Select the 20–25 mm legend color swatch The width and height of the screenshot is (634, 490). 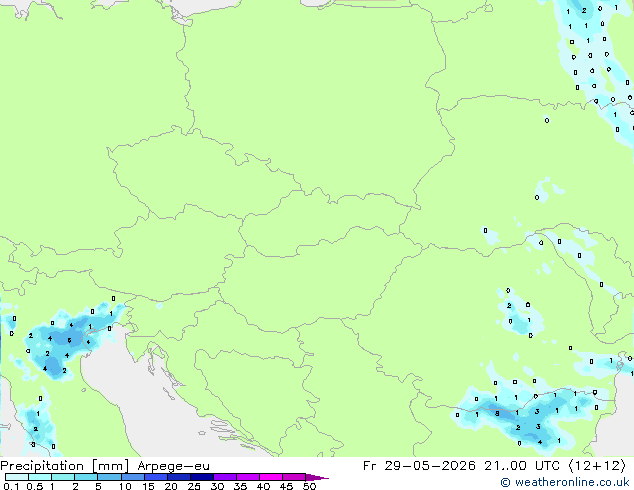(179, 477)
